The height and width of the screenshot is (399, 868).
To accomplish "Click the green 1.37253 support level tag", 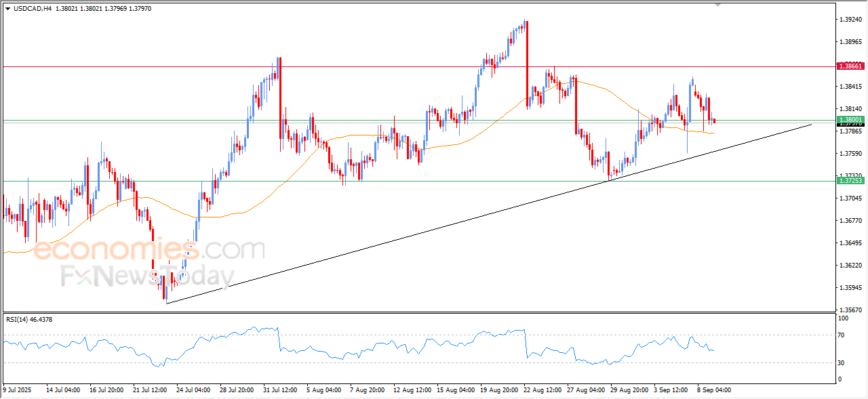I will click(x=850, y=181).
